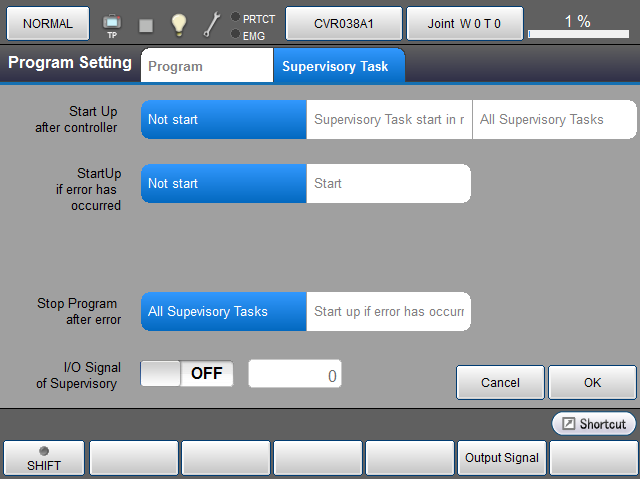Click the wrench maintenance icon
Image resolution: width=640 pixels, height=479 pixels.
212,24
